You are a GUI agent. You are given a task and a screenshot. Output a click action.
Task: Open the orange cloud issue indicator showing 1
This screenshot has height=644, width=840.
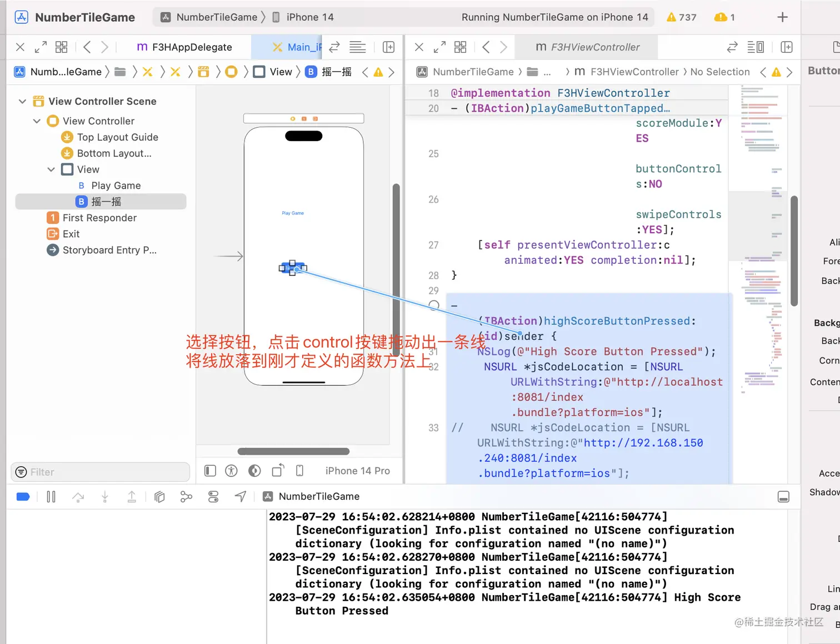pyautogui.click(x=724, y=17)
